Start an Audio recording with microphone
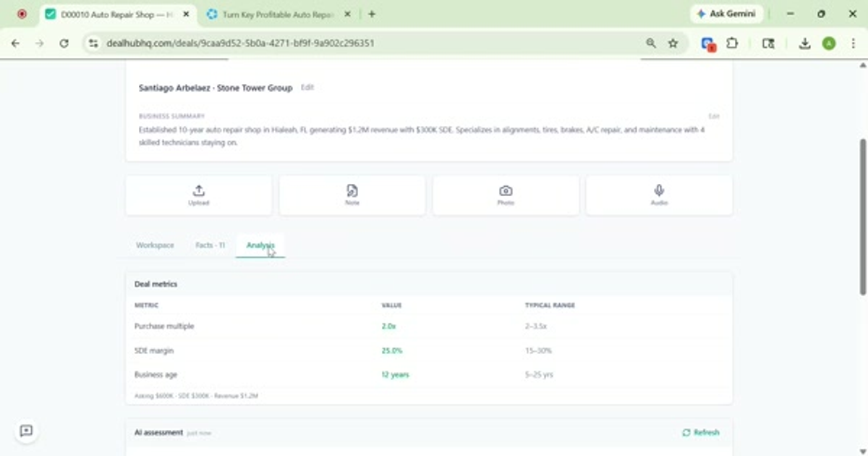868x456 pixels. click(x=658, y=195)
